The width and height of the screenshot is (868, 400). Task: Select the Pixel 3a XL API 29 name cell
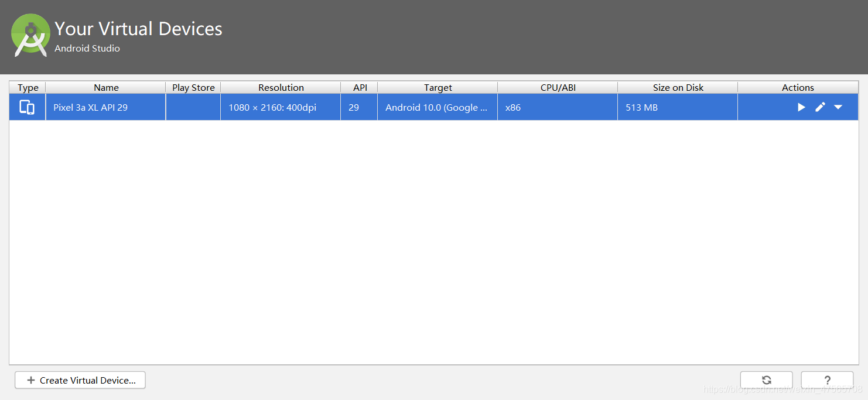[x=106, y=107]
